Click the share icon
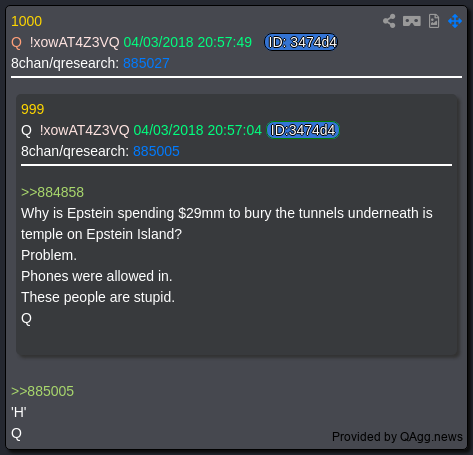 point(389,21)
